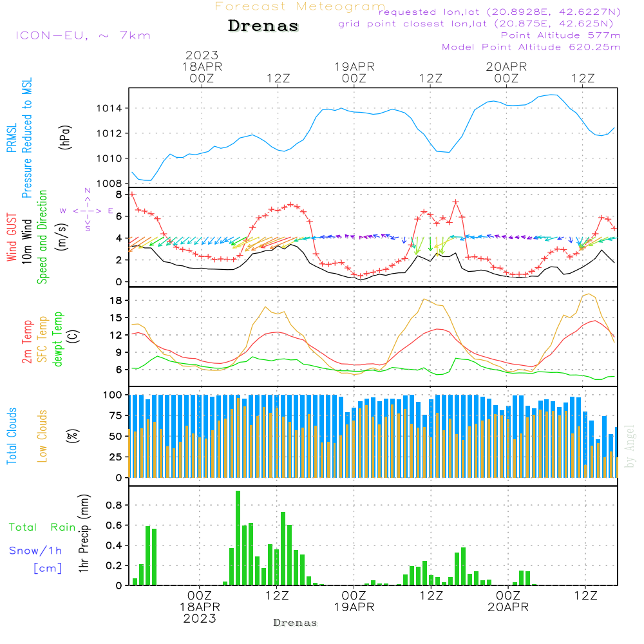
Task: Click the '(C)' temperature unit label
Action: click(73, 336)
